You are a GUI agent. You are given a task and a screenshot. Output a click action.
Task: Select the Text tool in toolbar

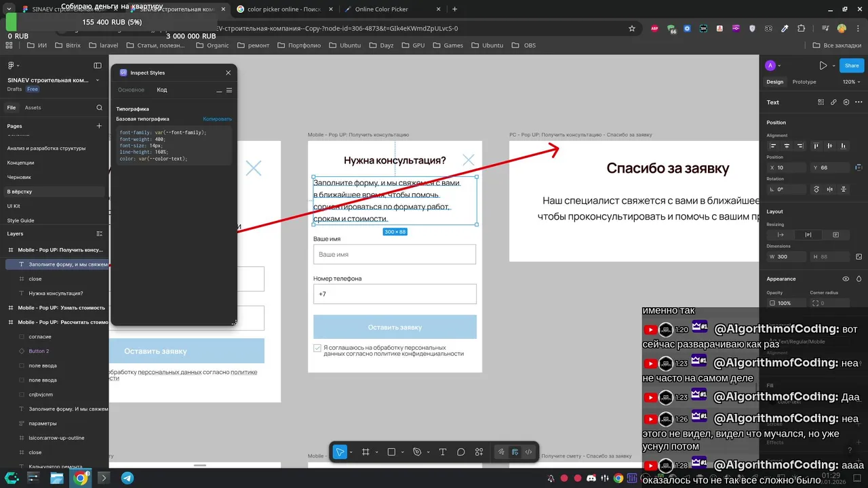(443, 452)
